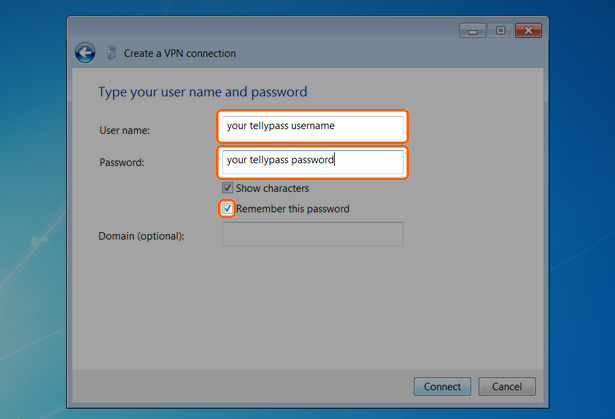Image resolution: width=615 pixels, height=419 pixels.
Task: Place cursor in the Password field
Action: click(313, 162)
